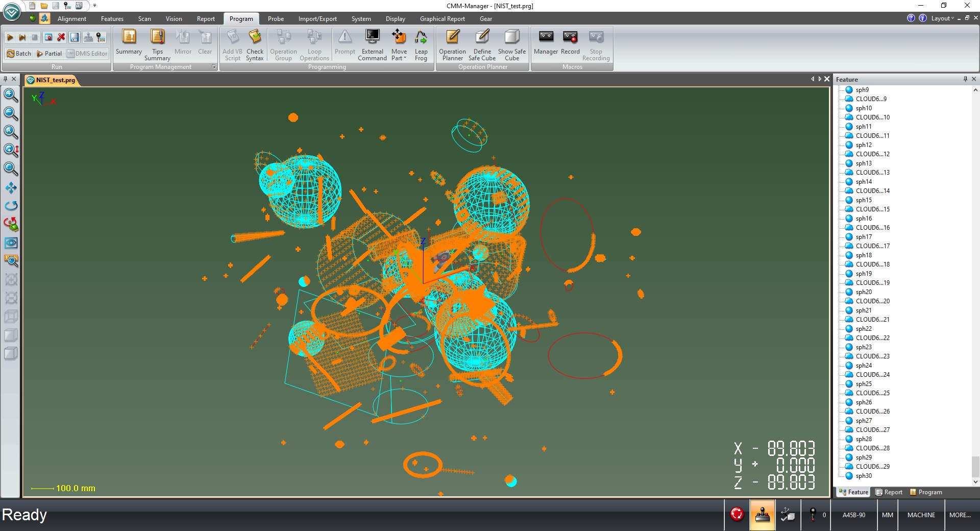
Task: Switch to the Graphical Report ribbon tab
Action: 443,19
